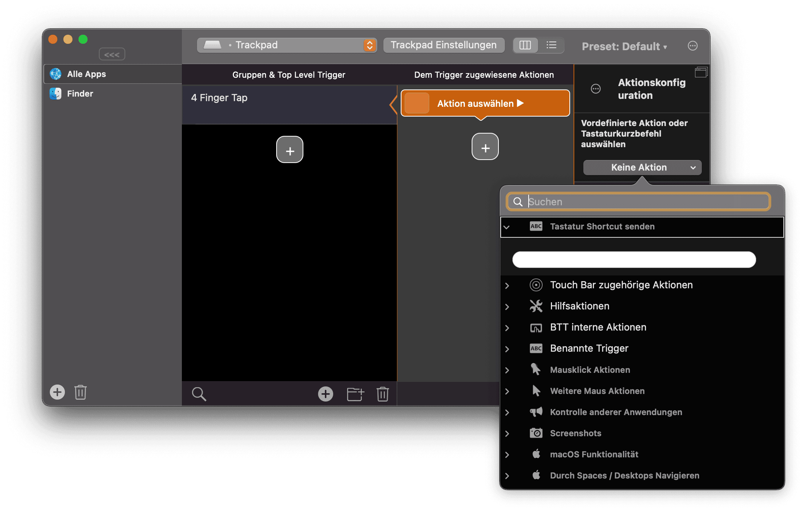Switch to list view icon
812x520 pixels.
[x=551, y=45]
